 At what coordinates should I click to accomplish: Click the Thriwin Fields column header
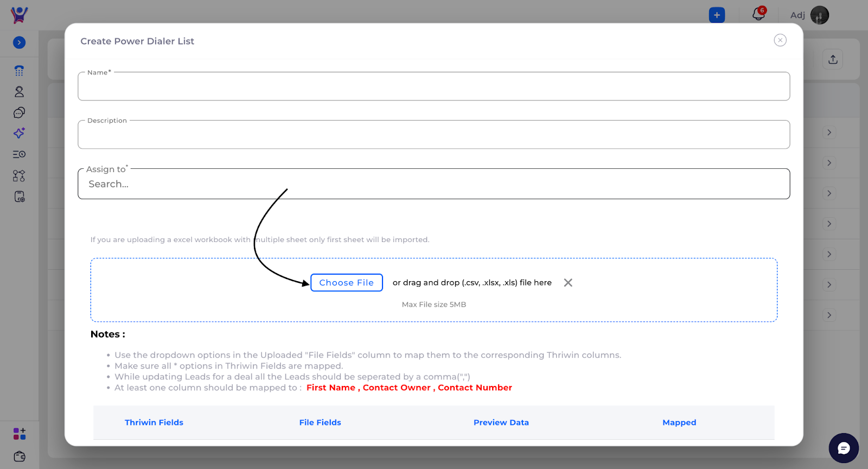tap(154, 422)
